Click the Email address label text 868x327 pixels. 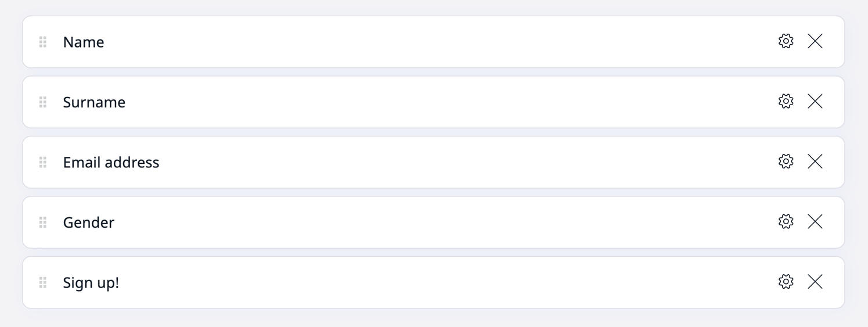(111, 163)
